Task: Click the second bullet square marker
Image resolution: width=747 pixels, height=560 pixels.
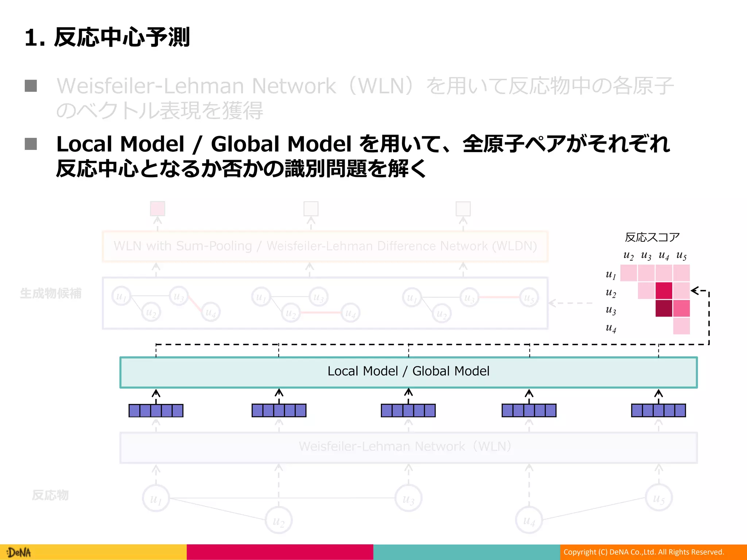Action: point(31,144)
